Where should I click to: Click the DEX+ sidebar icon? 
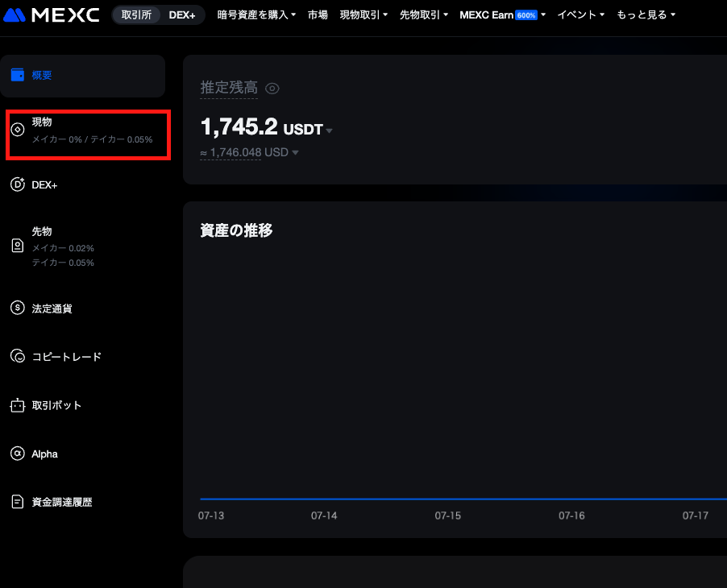(x=18, y=184)
